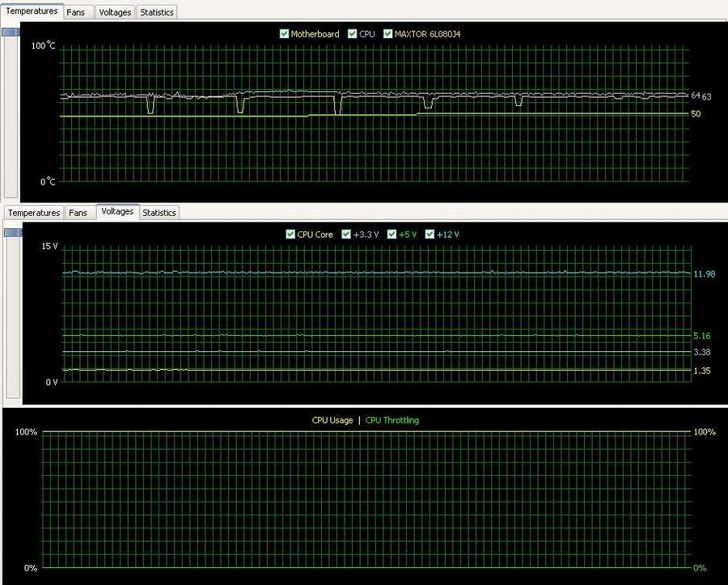Click the voltage graph vertical slider handle
The width and height of the screenshot is (728, 585).
point(11,233)
